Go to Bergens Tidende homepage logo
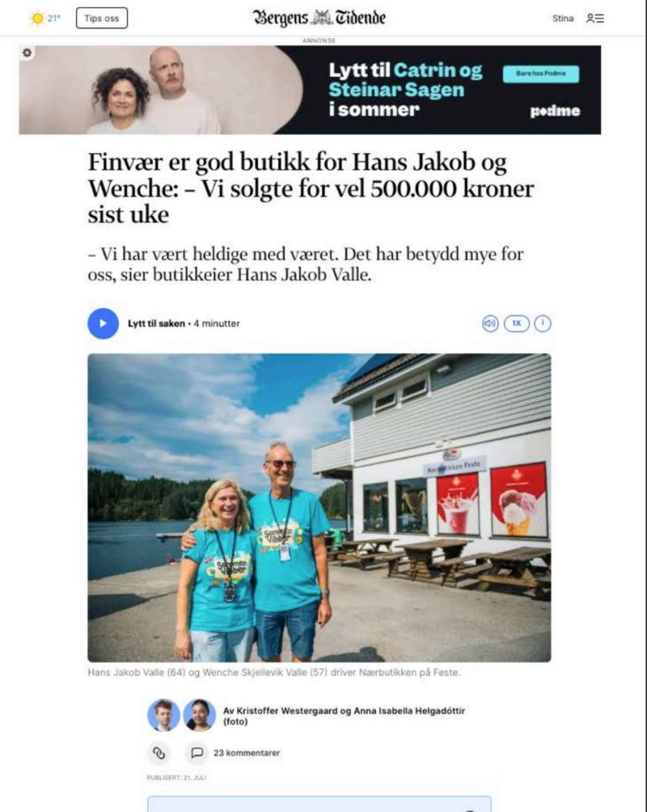 [x=319, y=18]
